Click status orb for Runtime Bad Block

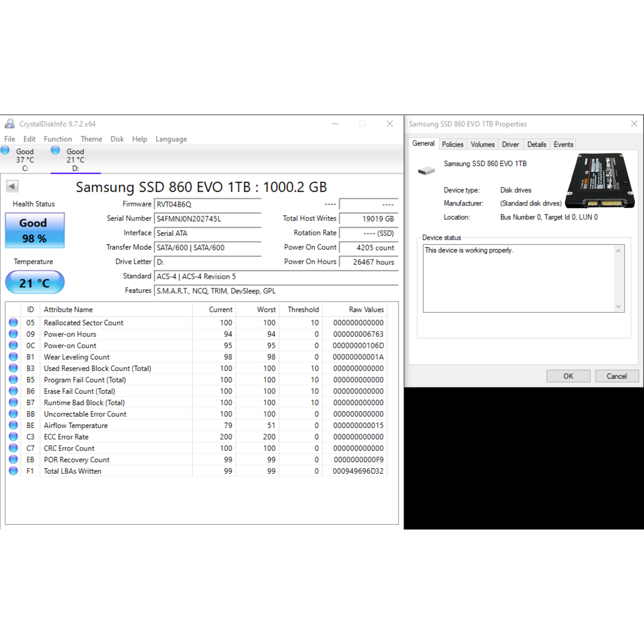coord(13,402)
